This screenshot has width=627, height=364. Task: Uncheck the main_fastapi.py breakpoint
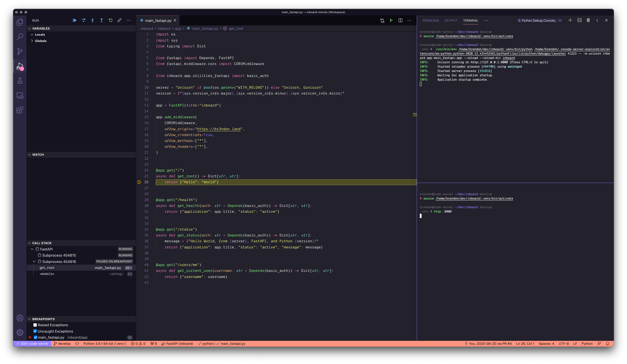35,337
